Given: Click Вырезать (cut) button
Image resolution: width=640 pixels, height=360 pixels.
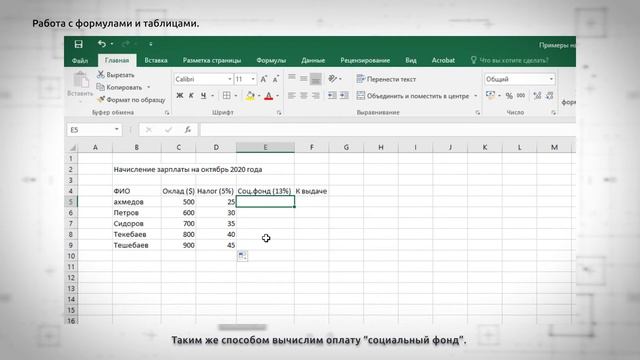Looking at the screenshot, I should (x=116, y=75).
